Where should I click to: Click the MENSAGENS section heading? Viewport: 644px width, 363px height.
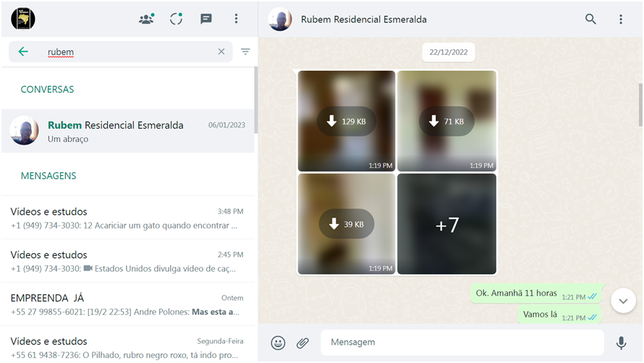[48, 175]
